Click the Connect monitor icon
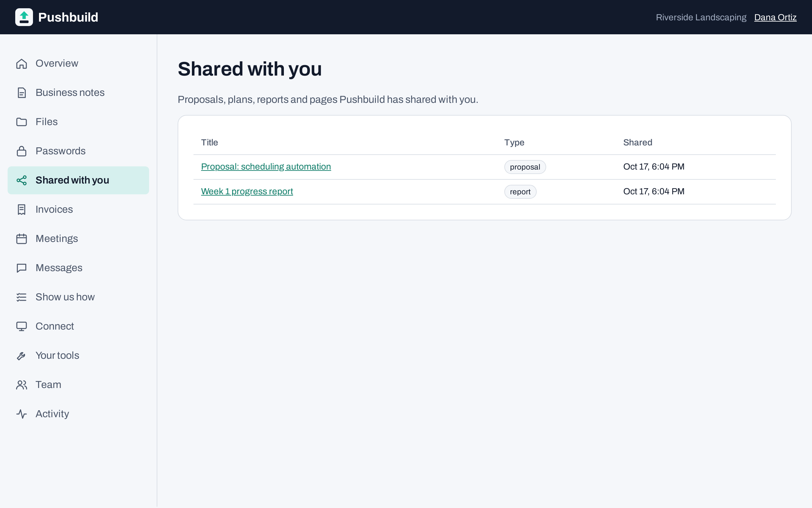Image resolution: width=812 pixels, height=508 pixels. (22, 327)
